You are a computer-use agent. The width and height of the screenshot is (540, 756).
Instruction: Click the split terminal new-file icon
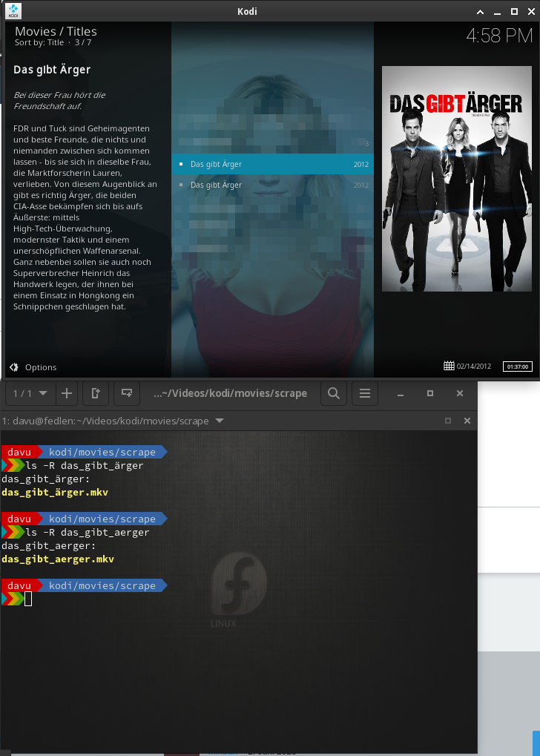[x=96, y=393]
